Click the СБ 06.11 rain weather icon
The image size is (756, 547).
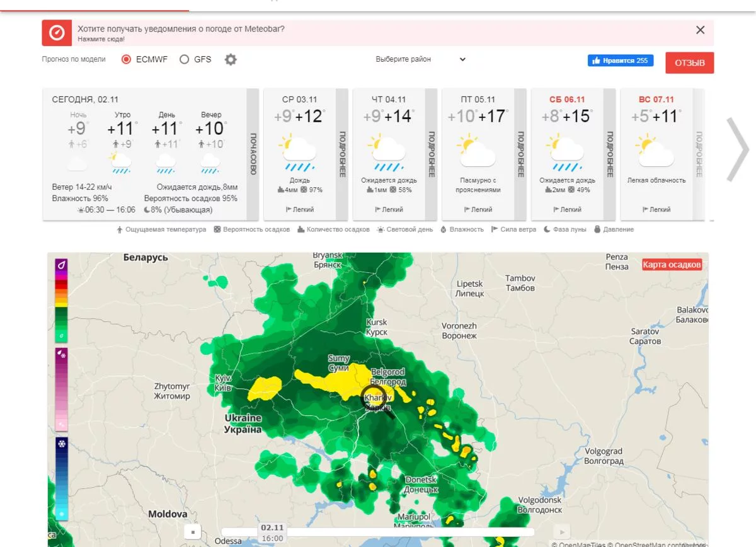coord(566,153)
